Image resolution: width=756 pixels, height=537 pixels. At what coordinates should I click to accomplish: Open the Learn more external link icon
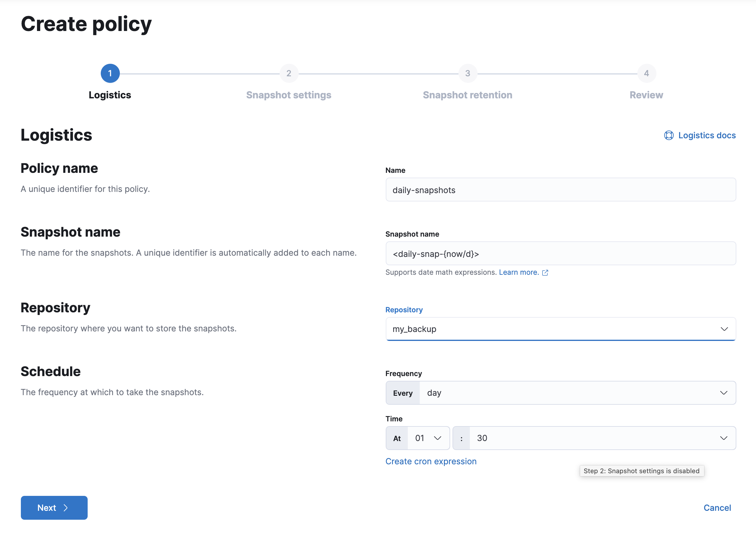click(546, 272)
